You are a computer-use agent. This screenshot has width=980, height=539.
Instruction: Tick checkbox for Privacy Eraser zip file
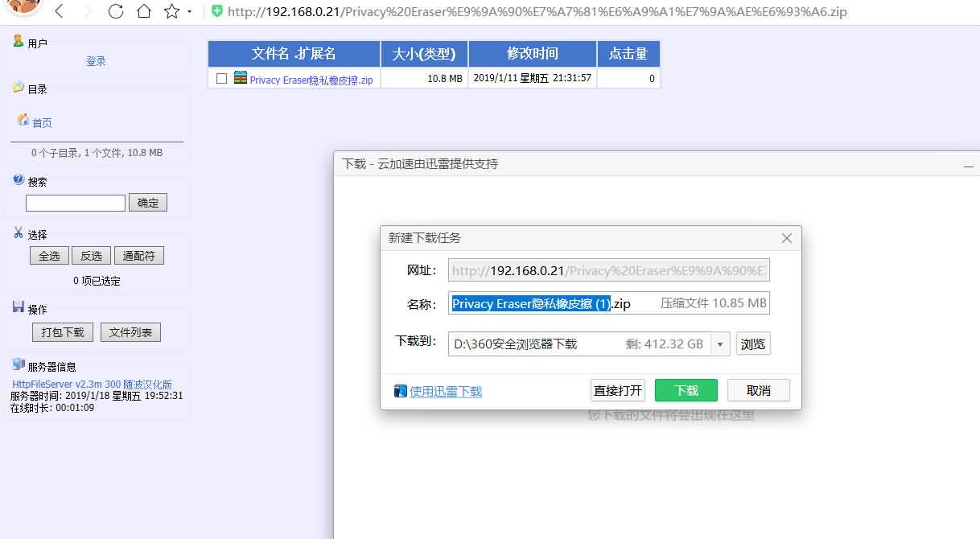coord(222,79)
